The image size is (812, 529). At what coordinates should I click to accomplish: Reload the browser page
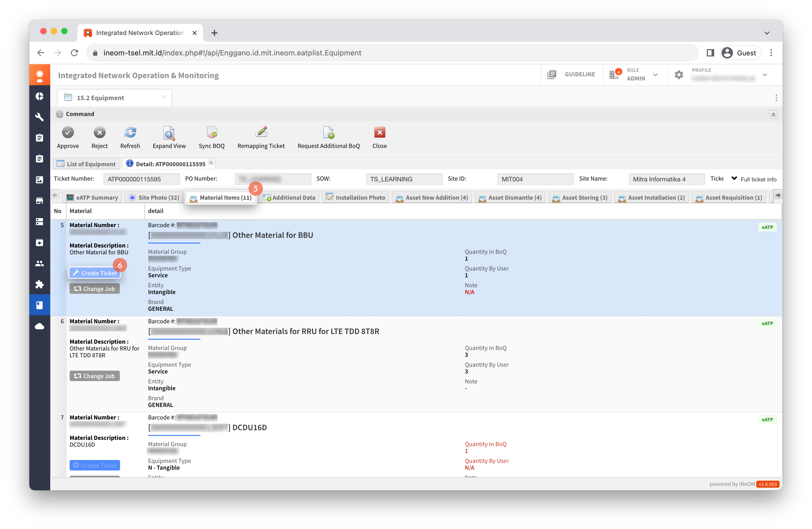[74, 53]
